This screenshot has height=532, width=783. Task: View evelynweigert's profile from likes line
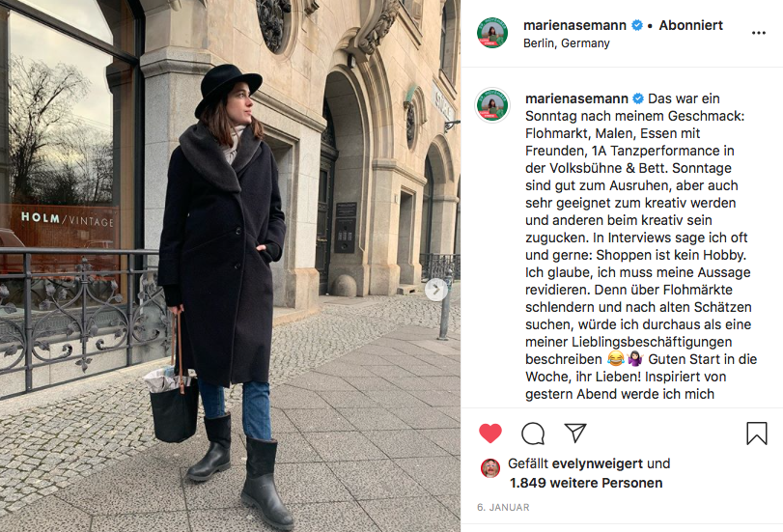(x=598, y=463)
